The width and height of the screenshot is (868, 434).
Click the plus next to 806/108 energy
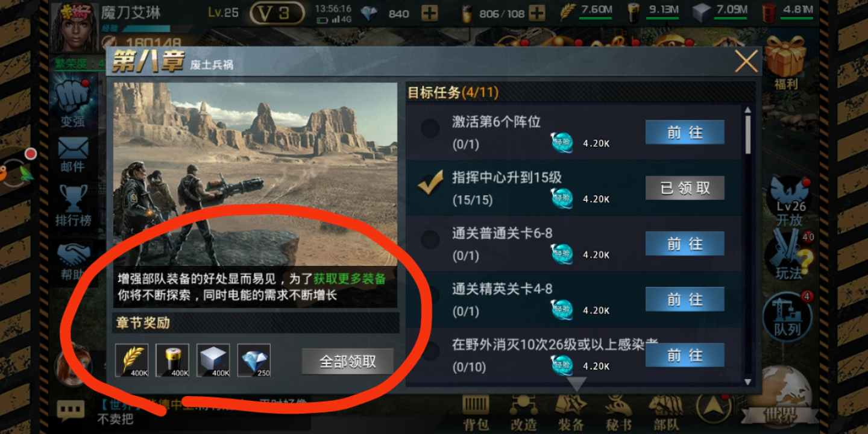coord(536,13)
